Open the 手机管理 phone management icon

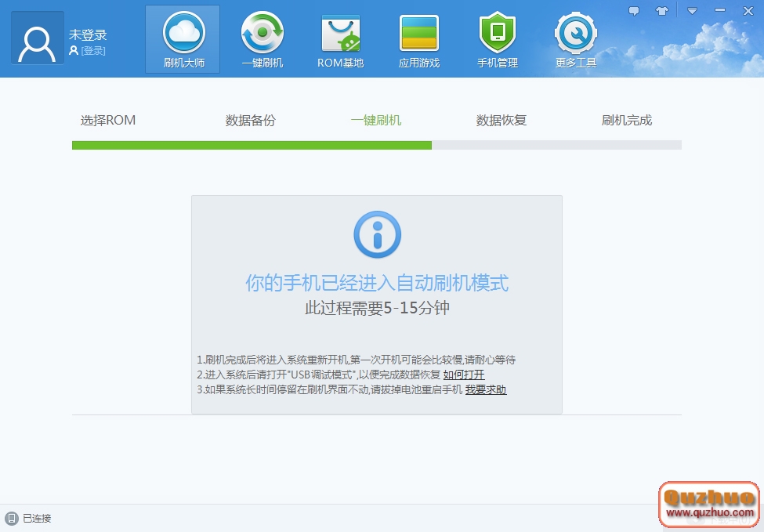[497, 38]
